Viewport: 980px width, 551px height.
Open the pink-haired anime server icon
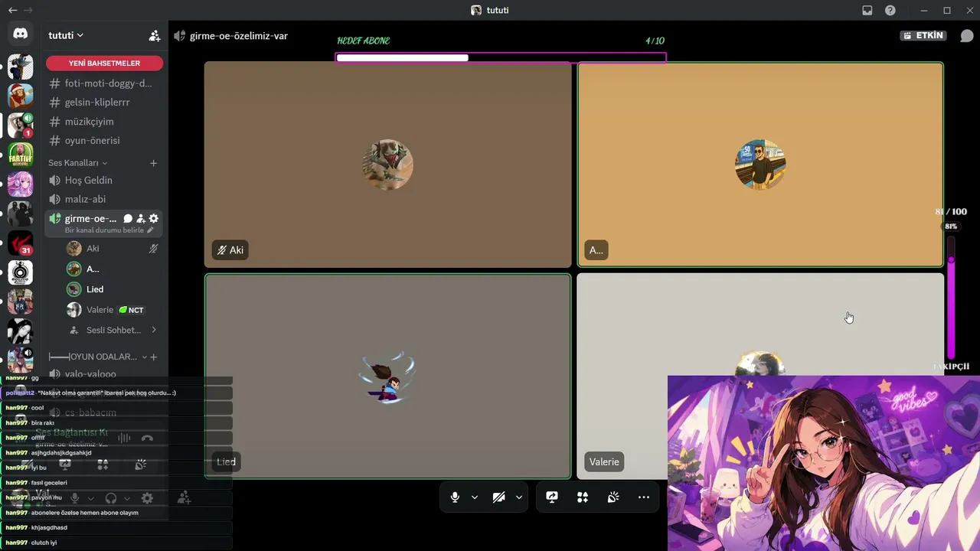pyautogui.click(x=20, y=184)
